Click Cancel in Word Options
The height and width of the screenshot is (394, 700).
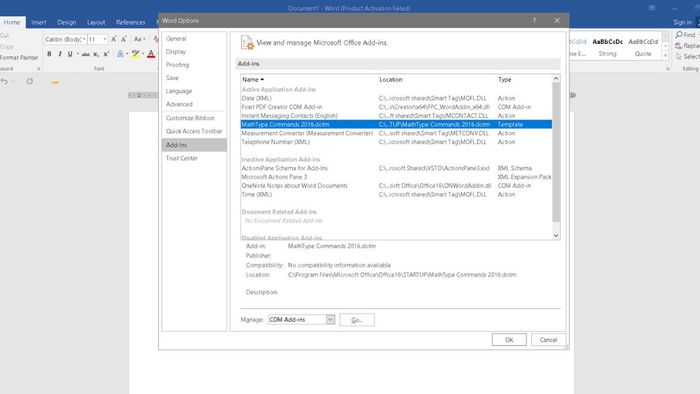pyautogui.click(x=548, y=340)
